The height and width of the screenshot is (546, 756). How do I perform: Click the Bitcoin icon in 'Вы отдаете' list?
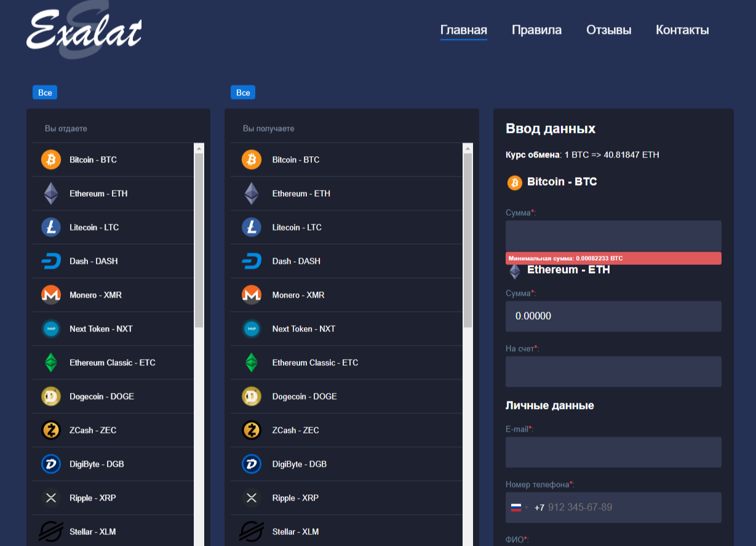(51, 160)
